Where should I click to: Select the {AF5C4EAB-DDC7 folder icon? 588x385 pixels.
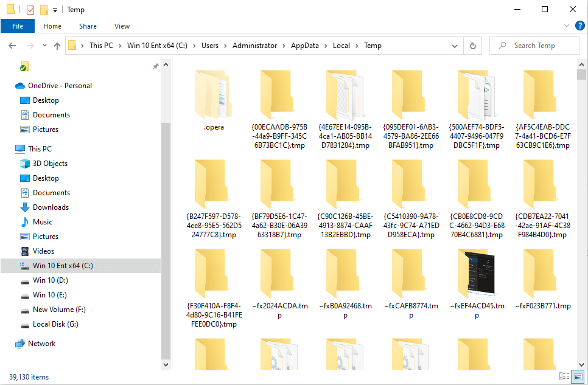[540, 95]
